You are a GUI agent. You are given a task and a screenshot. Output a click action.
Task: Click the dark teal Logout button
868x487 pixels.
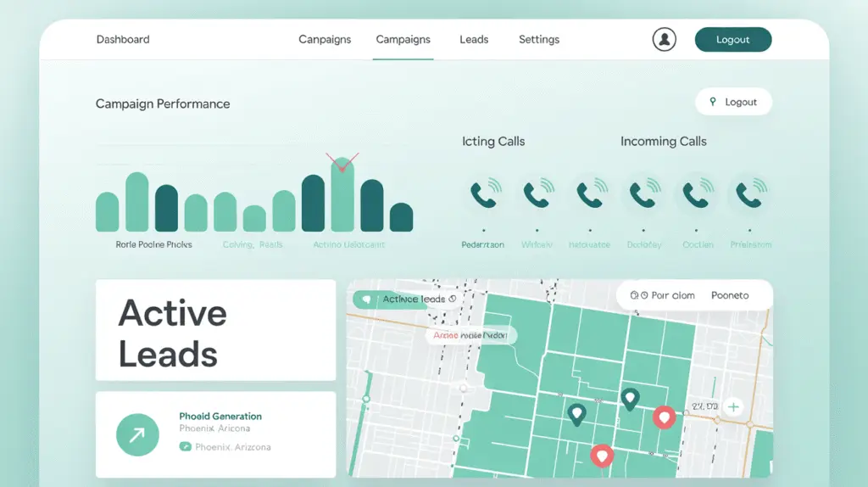[x=733, y=39]
